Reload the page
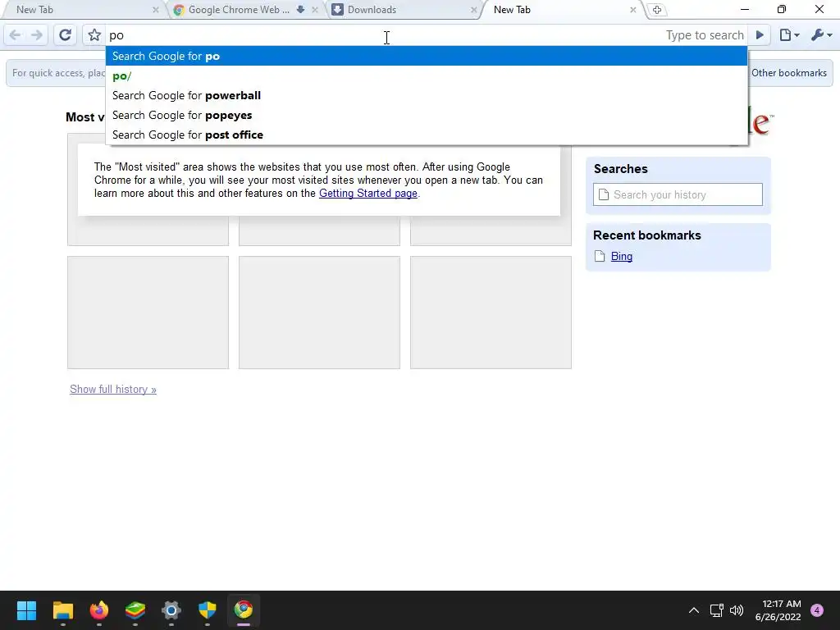The width and height of the screenshot is (840, 630). 65,35
